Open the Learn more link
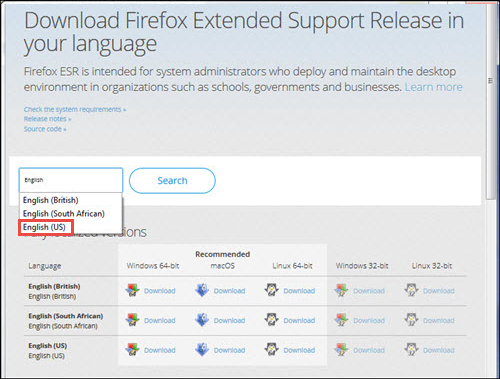This screenshot has width=500, height=379. coord(433,87)
